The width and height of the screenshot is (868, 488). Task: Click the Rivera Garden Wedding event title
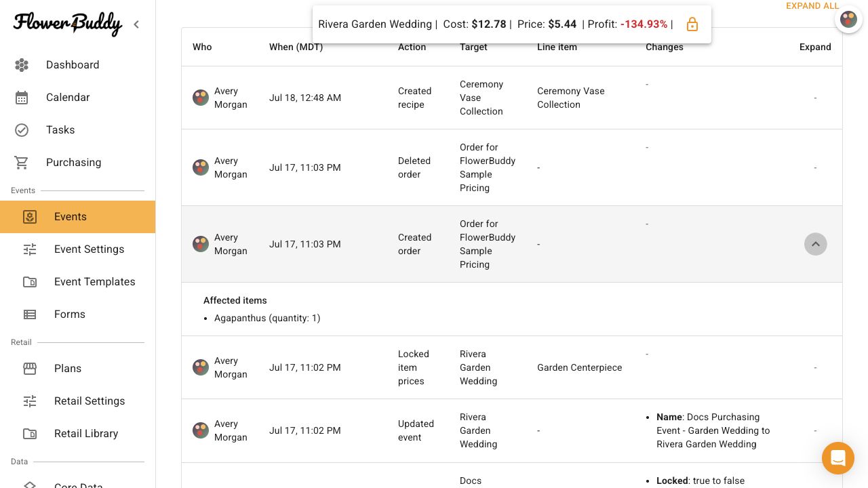(375, 24)
